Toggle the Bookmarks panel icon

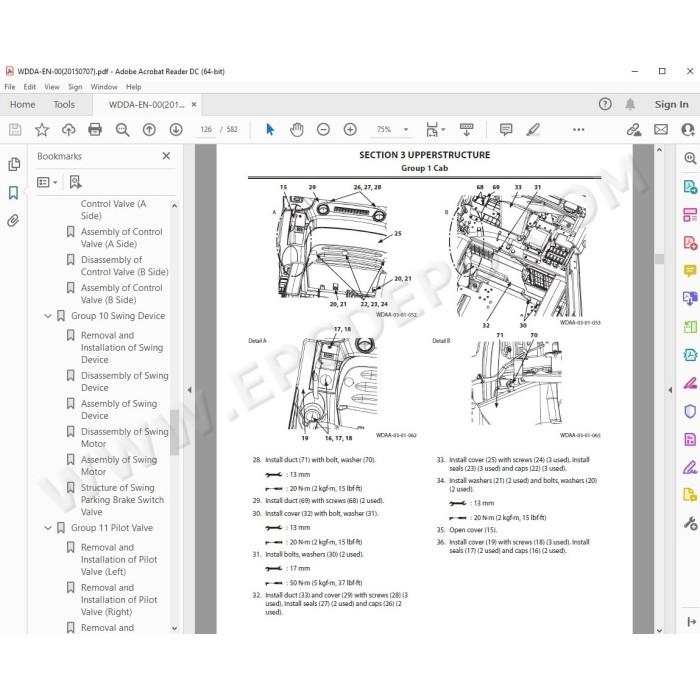(13, 193)
